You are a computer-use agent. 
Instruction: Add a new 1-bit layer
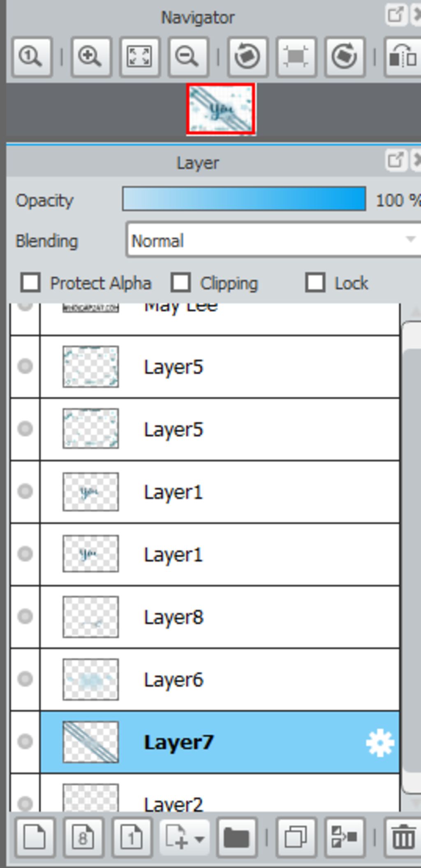(132, 837)
